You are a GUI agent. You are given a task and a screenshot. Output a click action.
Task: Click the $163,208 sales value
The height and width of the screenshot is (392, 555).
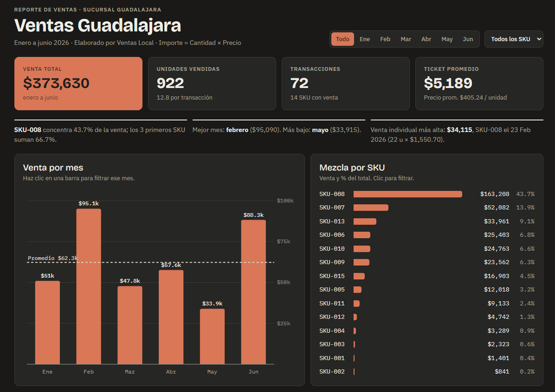point(494,194)
